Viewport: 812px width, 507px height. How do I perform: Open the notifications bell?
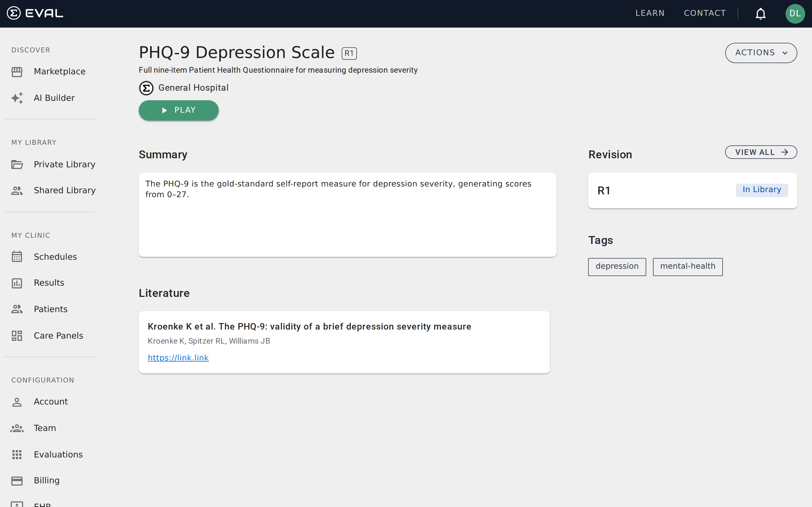pyautogui.click(x=760, y=14)
